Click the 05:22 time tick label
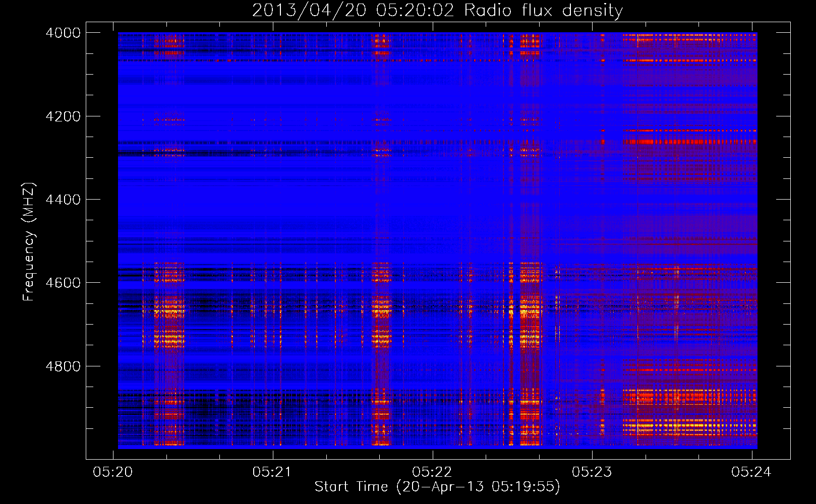This screenshot has width=816, height=504. pos(432,472)
